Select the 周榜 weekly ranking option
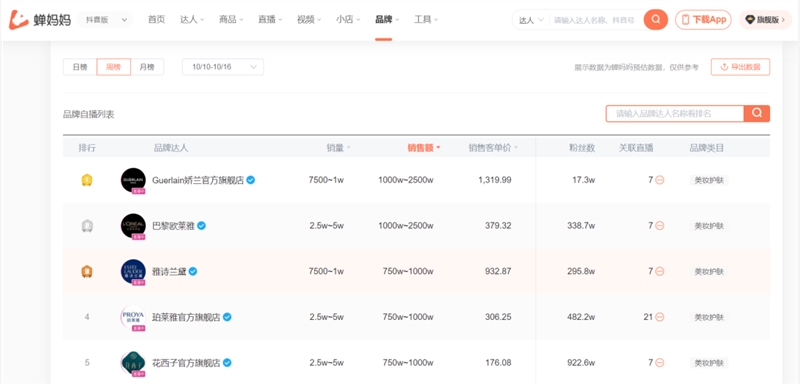800x384 pixels. (x=113, y=67)
